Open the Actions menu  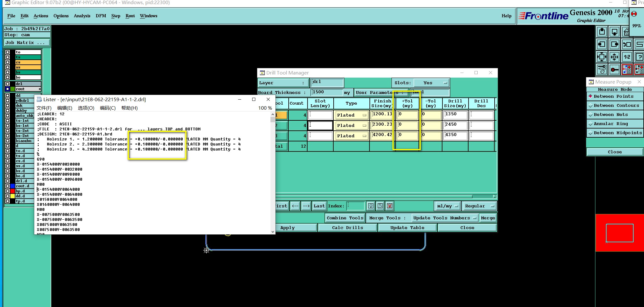[41, 16]
